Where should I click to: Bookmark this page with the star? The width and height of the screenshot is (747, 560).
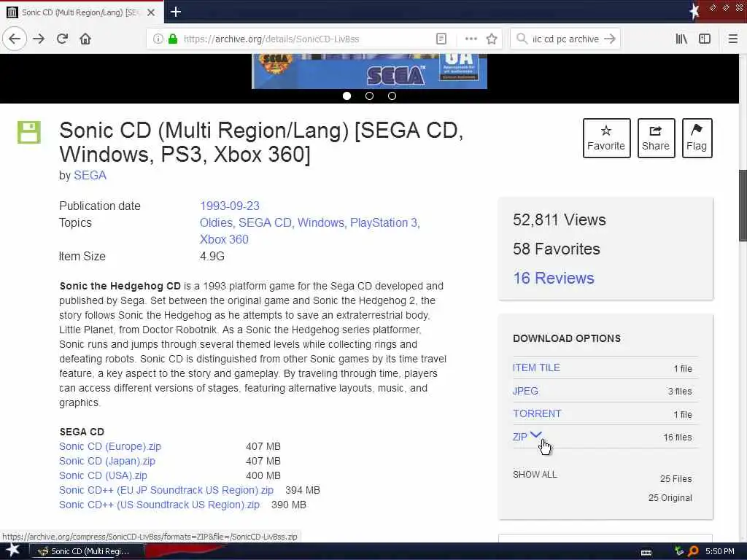click(x=492, y=39)
